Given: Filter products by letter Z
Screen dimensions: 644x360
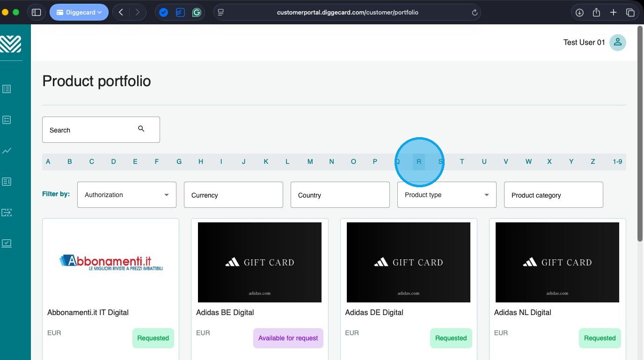Looking at the screenshot, I should pos(593,162).
